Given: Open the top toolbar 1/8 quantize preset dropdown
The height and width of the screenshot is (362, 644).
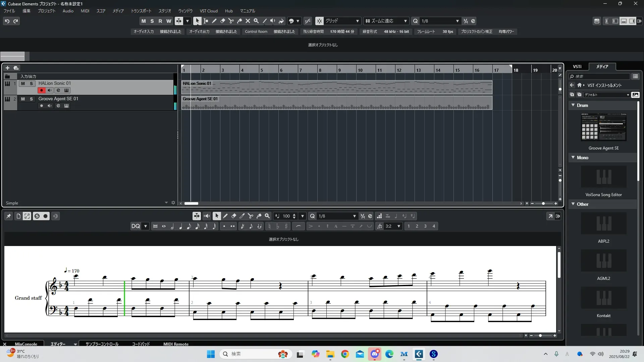Looking at the screenshot, I should (457, 21).
